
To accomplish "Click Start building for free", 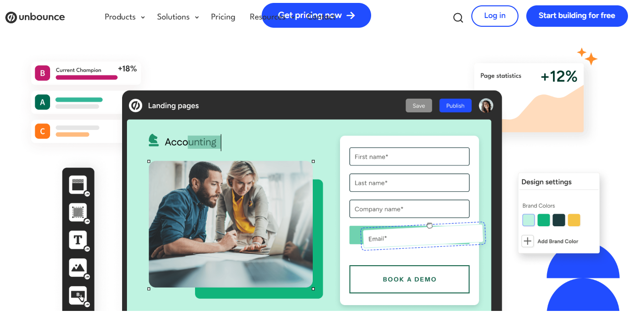I will tap(577, 16).
